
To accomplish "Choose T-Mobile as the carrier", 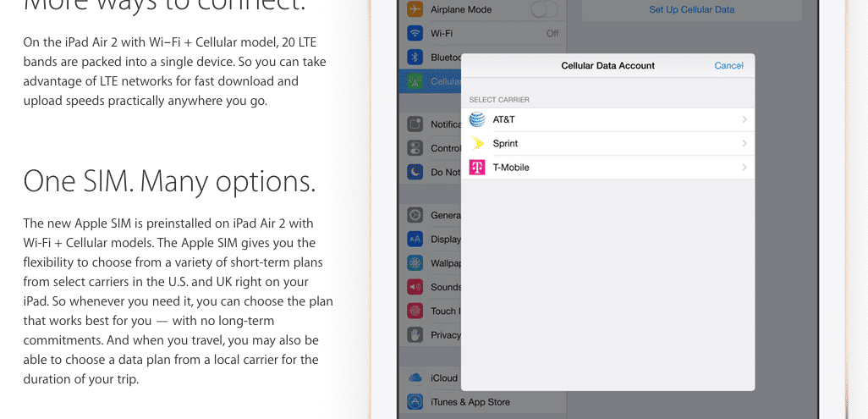I will pos(607,168).
